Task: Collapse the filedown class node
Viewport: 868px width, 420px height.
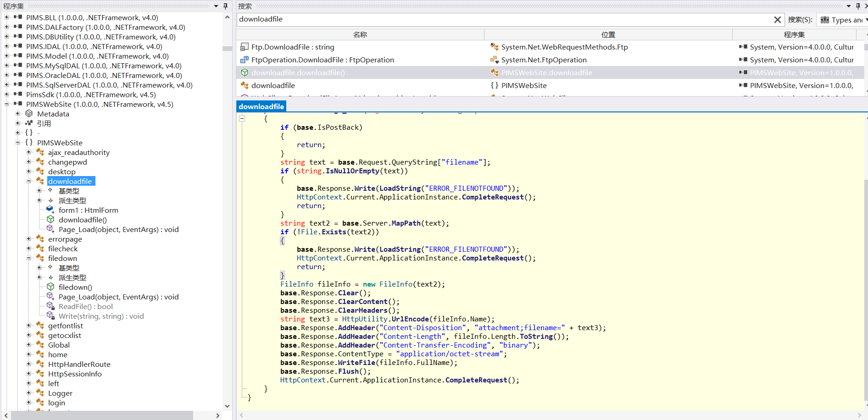Action: click(x=28, y=258)
